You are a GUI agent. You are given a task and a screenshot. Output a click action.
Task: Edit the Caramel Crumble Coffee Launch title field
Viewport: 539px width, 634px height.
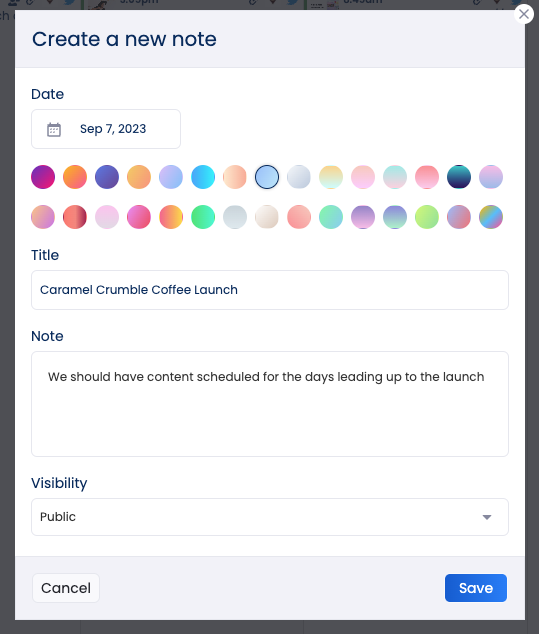coord(270,290)
